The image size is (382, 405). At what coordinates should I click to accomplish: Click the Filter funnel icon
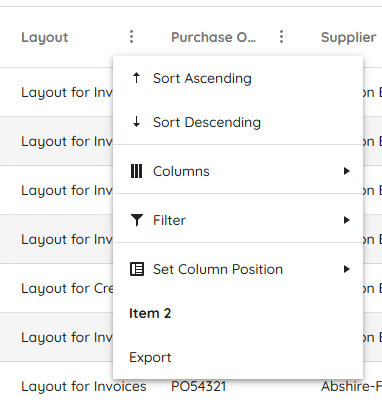[x=137, y=220]
